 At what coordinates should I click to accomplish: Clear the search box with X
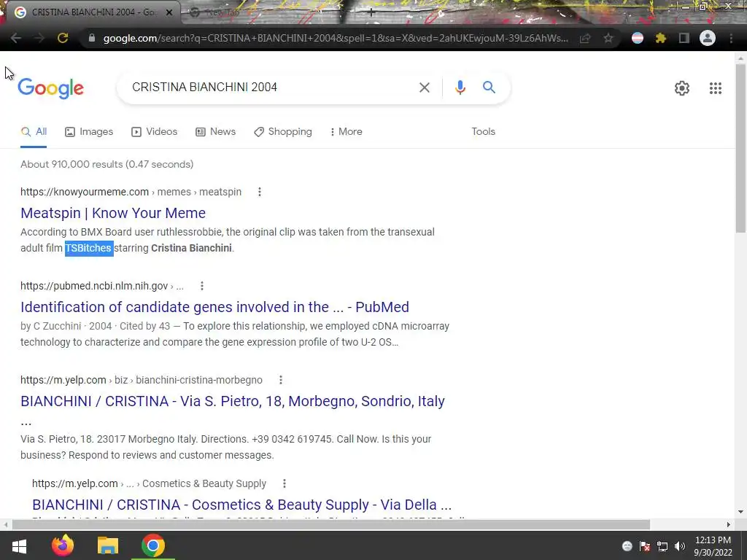424,87
